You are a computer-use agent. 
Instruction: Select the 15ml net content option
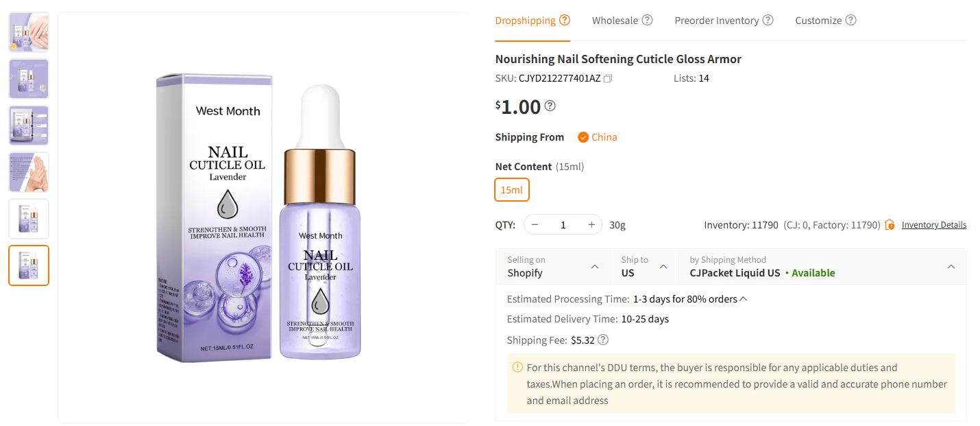click(x=511, y=189)
